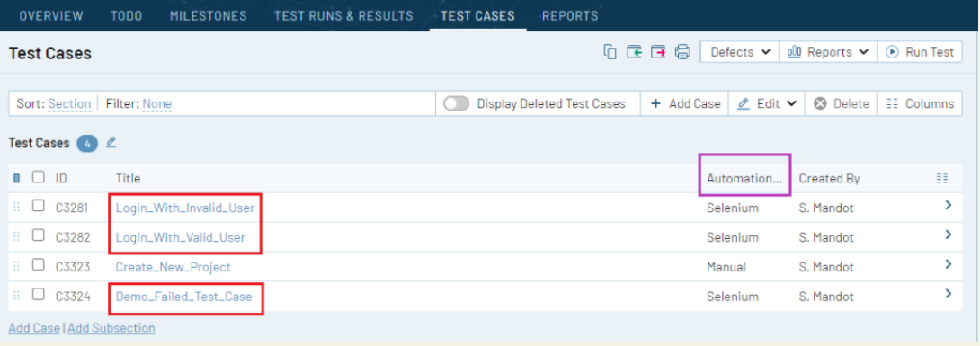This screenshot has height=346, width=980.
Task: Click the export test cases icon
Action: pos(658,52)
